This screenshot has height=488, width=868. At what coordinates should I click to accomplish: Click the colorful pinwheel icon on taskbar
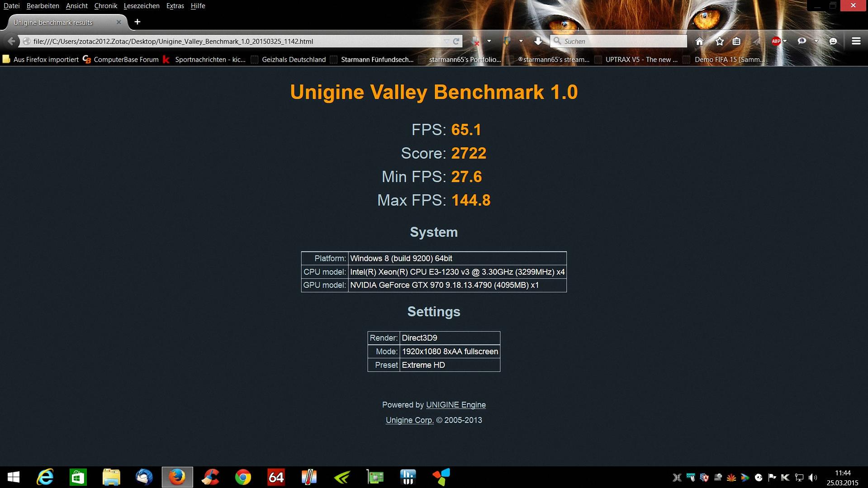tap(441, 477)
